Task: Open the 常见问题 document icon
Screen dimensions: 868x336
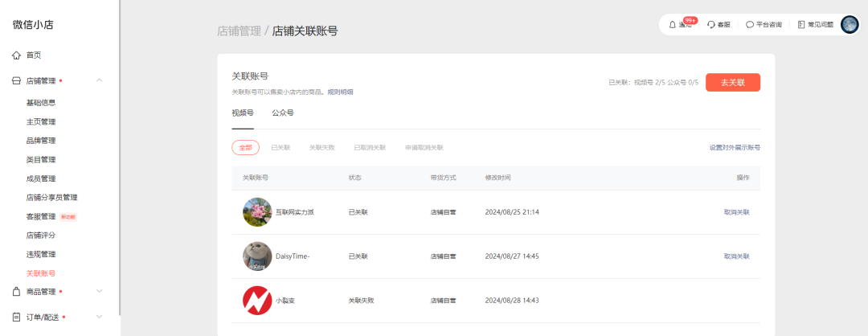Action: [800, 25]
